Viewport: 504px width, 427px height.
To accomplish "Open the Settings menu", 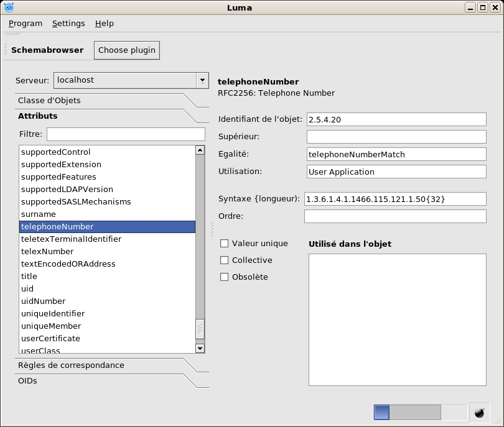I will (x=68, y=24).
